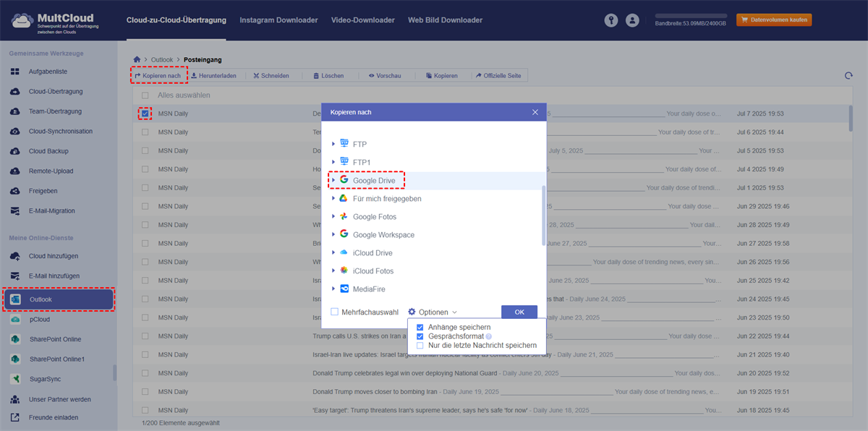Viewport: 868px width, 431px height.
Task: Click Kopieren nach in the toolbar
Action: [158, 75]
